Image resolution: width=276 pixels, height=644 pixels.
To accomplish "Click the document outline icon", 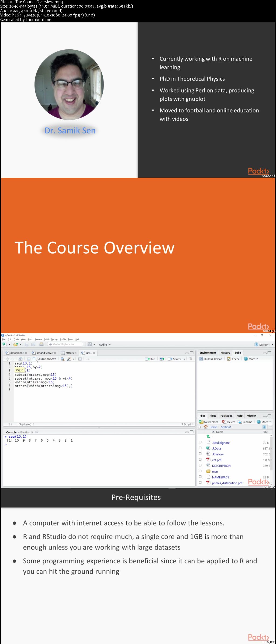I will 191,359.
